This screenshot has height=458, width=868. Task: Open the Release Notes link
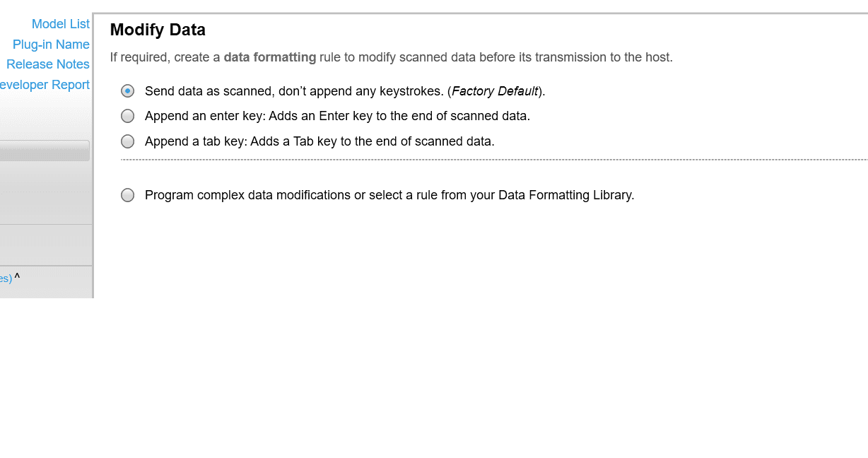point(48,64)
